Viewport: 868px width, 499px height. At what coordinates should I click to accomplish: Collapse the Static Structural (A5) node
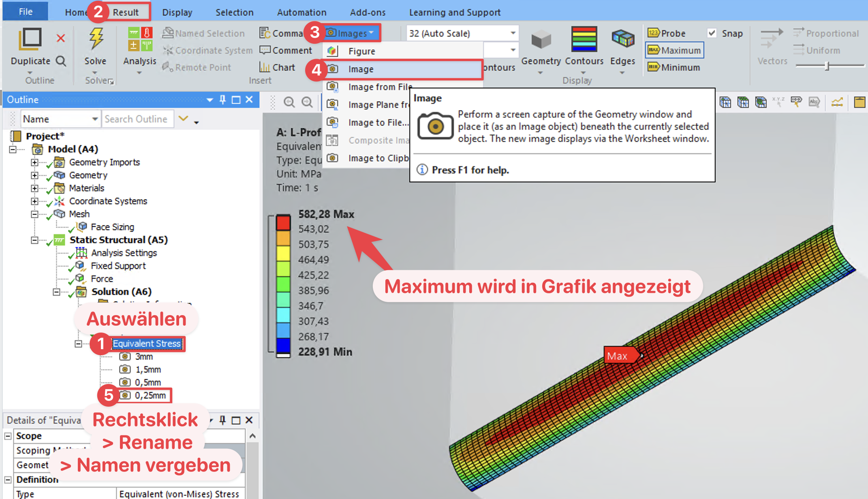pos(35,240)
